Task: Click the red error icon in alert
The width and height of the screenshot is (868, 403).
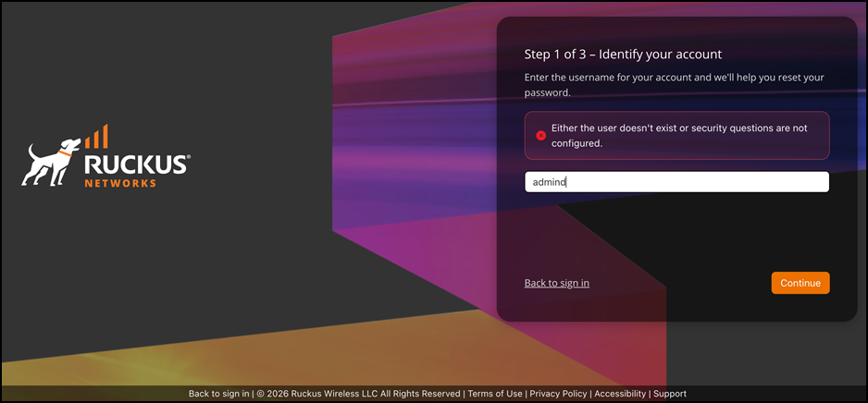Action: [540, 136]
